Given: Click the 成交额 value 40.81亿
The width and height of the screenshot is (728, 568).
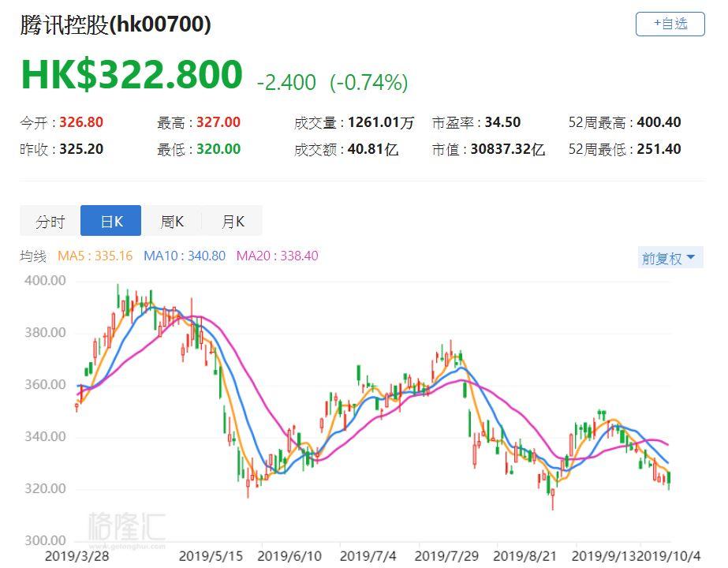Looking at the screenshot, I should (x=373, y=150).
